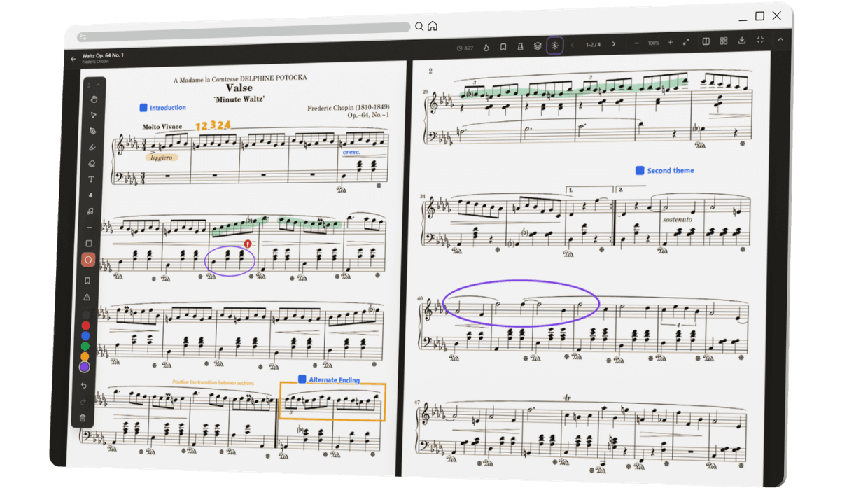This screenshot has height=488, width=868.
Task: Select the warning triangle marker tool
Action: tap(87, 298)
